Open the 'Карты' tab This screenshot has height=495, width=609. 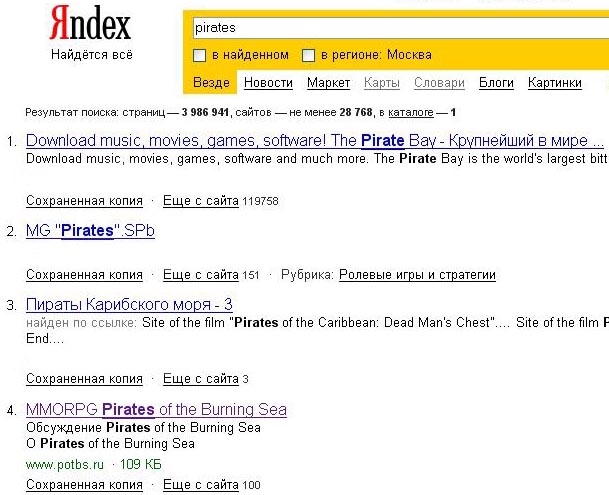pos(382,83)
